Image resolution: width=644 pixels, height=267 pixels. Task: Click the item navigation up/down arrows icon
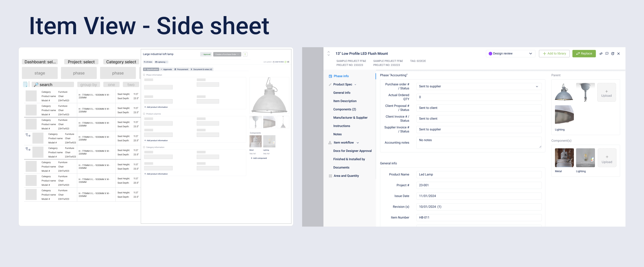click(x=329, y=54)
